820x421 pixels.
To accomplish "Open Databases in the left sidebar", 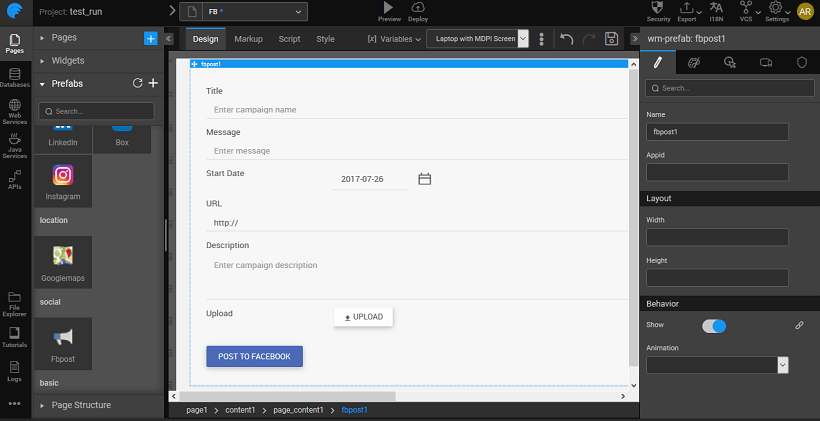I will coord(15,77).
